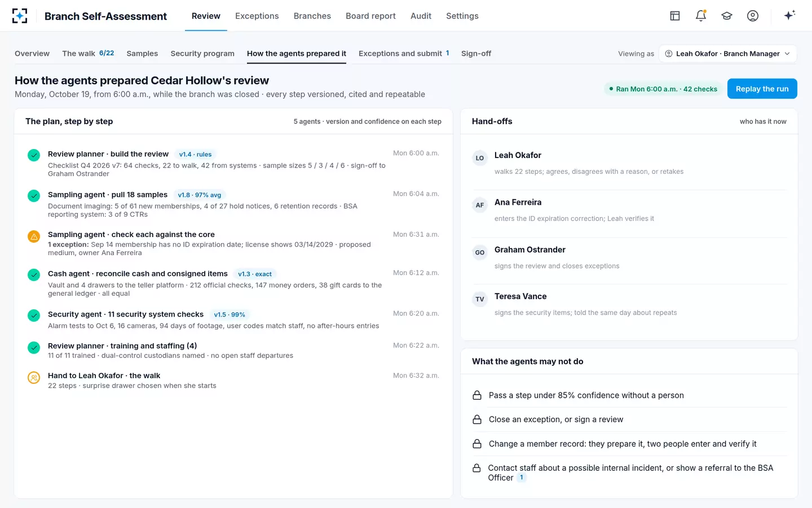Viewport: 812px width, 508px height.
Task: Click the Ran Mon 6:00 a.m. status pill
Action: point(663,89)
